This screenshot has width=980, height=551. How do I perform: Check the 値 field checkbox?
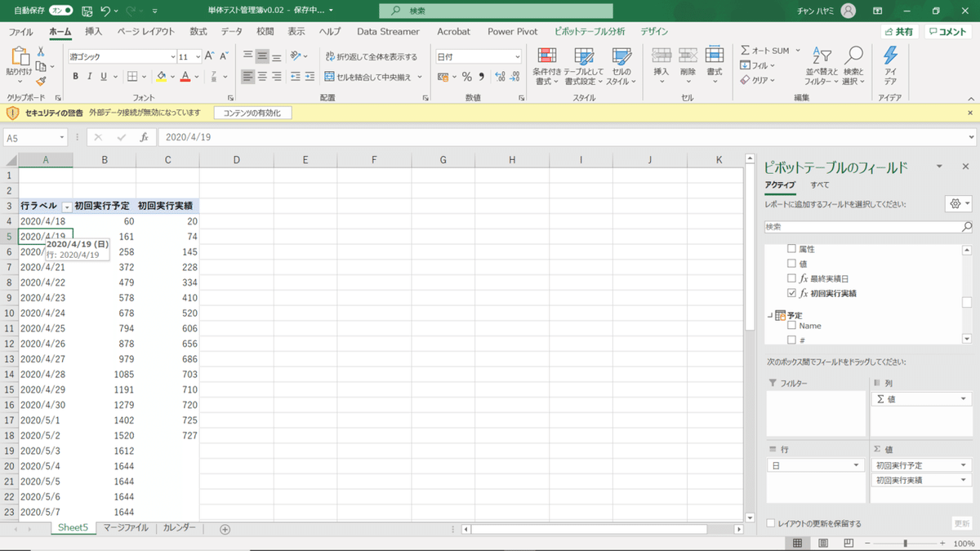click(791, 264)
